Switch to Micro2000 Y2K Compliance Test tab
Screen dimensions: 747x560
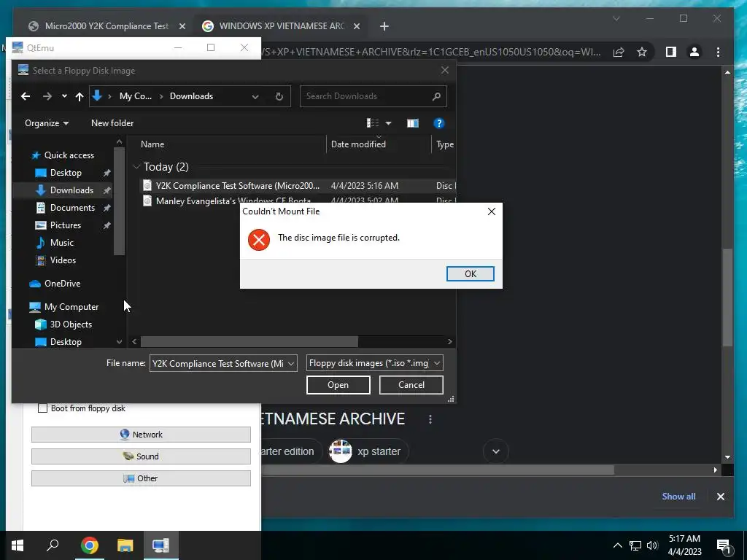106,26
